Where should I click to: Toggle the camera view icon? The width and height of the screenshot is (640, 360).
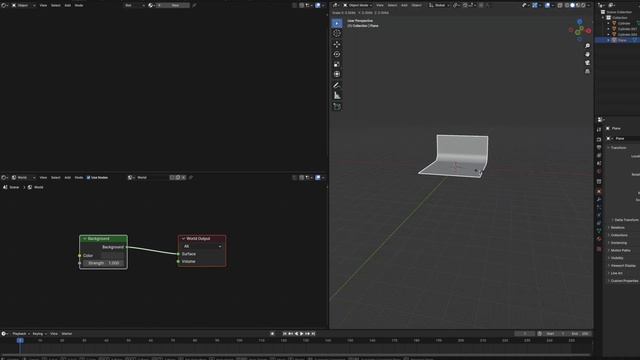[x=587, y=63]
